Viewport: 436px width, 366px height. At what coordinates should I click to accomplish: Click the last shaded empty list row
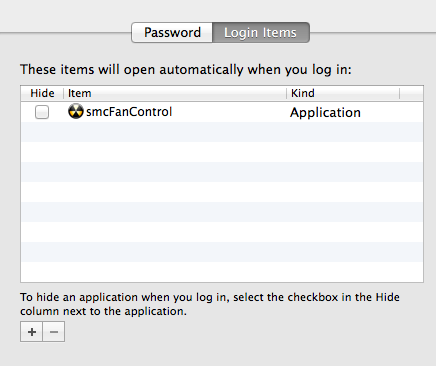pyautogui.click(x=222, y=252)
